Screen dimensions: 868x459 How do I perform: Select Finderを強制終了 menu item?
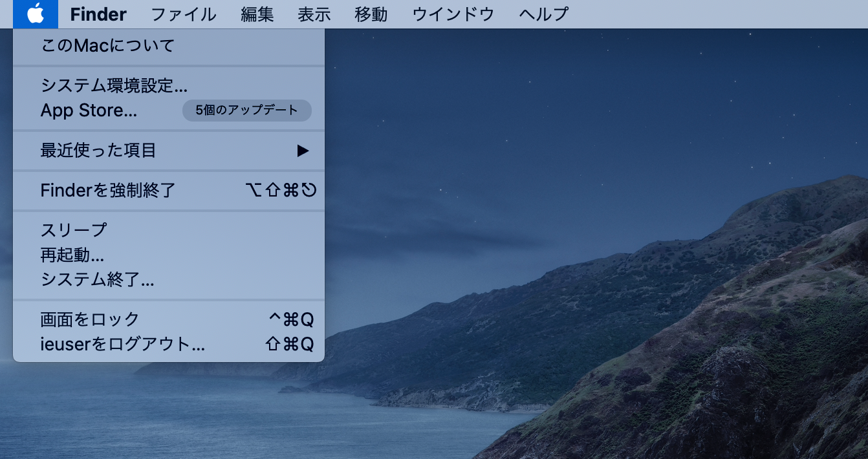pos(169,190)
